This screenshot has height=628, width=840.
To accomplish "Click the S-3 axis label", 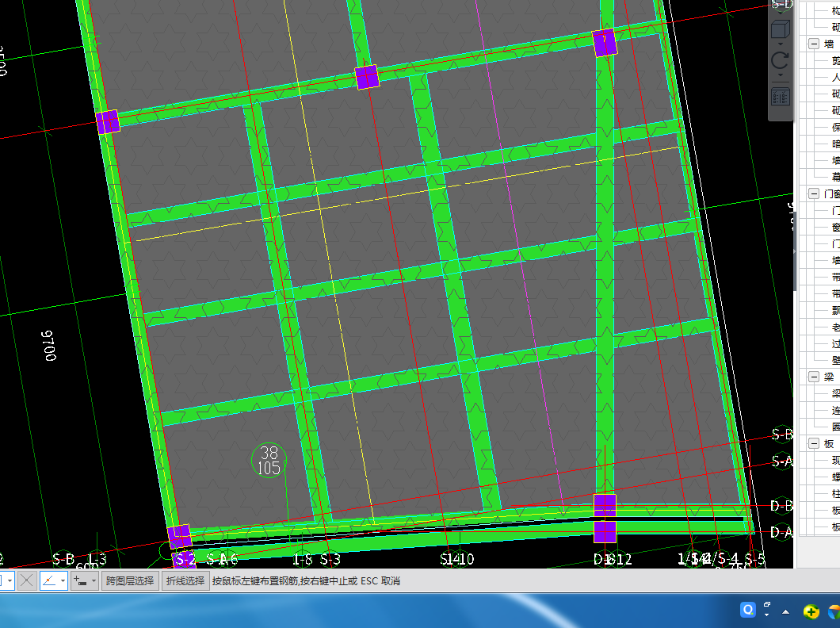I will [330, 560].
